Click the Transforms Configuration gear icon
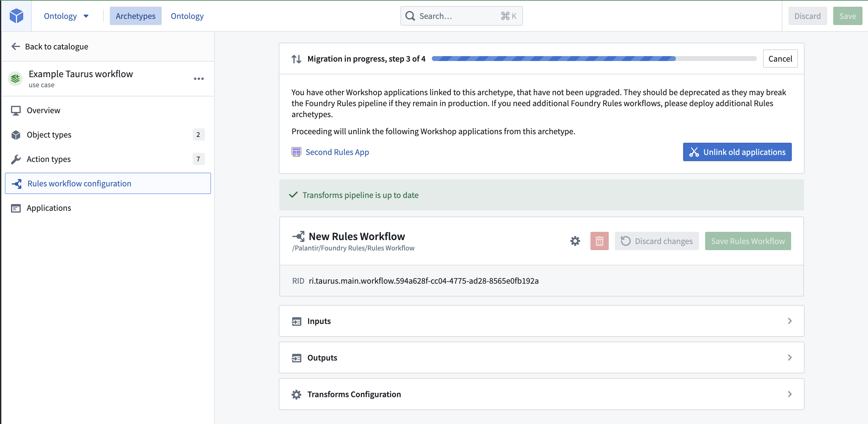This screenshot has height=424, width=868. click(x=296, y=394)
